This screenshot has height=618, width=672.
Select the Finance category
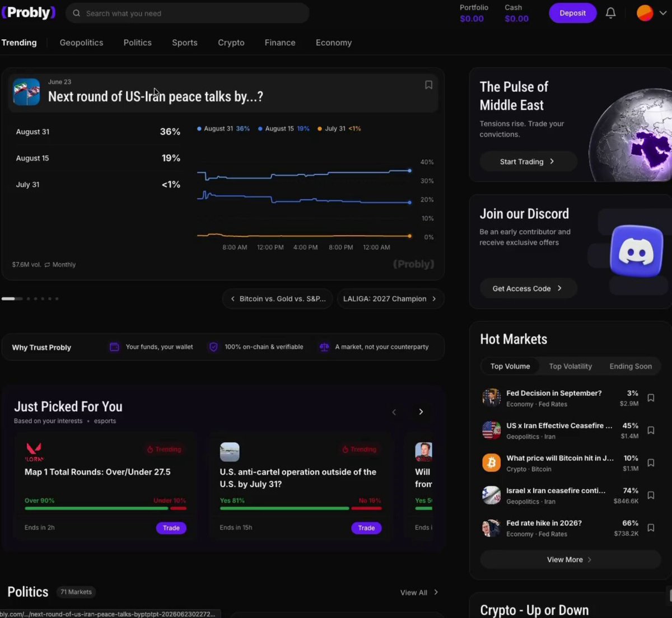[x=280, y=43]
